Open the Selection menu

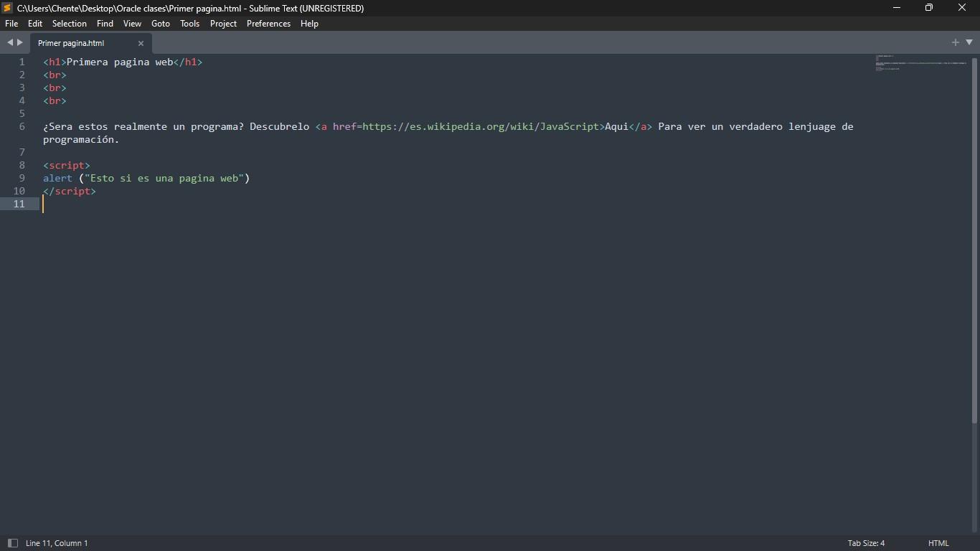point(70,24)
